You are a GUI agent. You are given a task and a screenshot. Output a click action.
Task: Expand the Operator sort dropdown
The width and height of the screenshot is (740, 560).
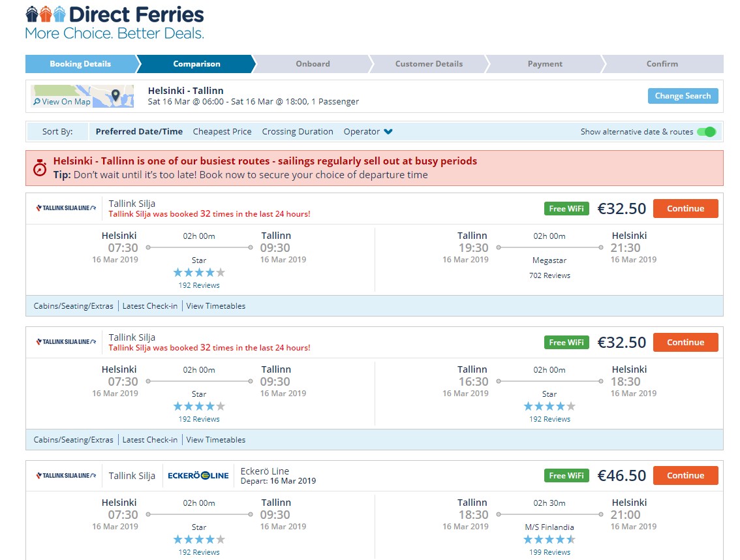click(x=367, y=132)
